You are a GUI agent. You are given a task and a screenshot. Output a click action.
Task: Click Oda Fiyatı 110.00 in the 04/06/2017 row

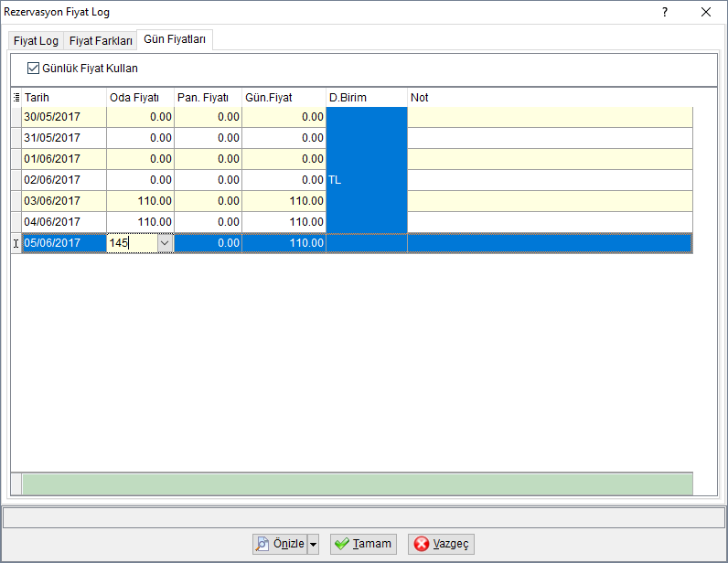tap(140, 222)
